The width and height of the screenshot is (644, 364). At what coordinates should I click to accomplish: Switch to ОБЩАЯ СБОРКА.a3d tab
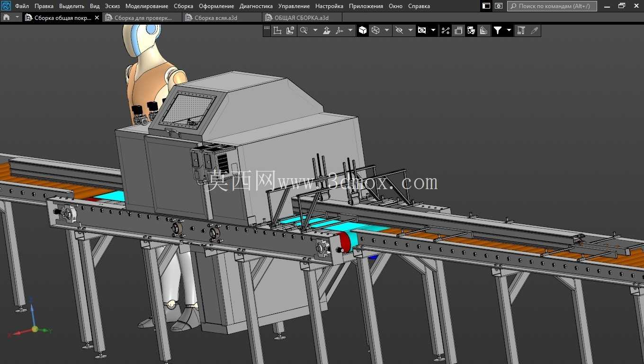[302, 18]
